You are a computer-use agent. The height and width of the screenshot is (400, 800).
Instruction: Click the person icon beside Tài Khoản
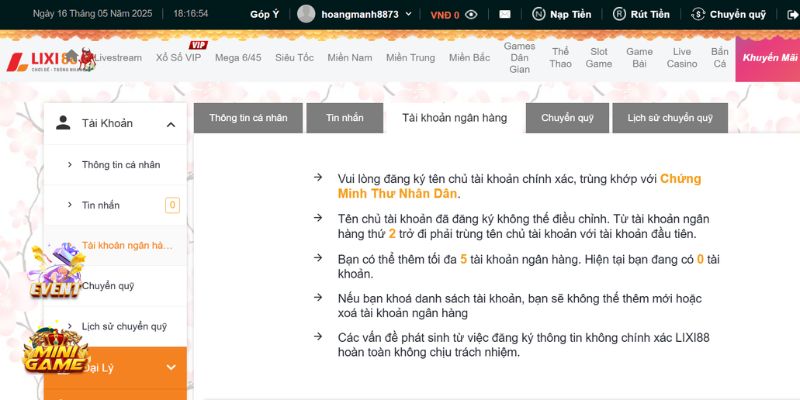63,123
